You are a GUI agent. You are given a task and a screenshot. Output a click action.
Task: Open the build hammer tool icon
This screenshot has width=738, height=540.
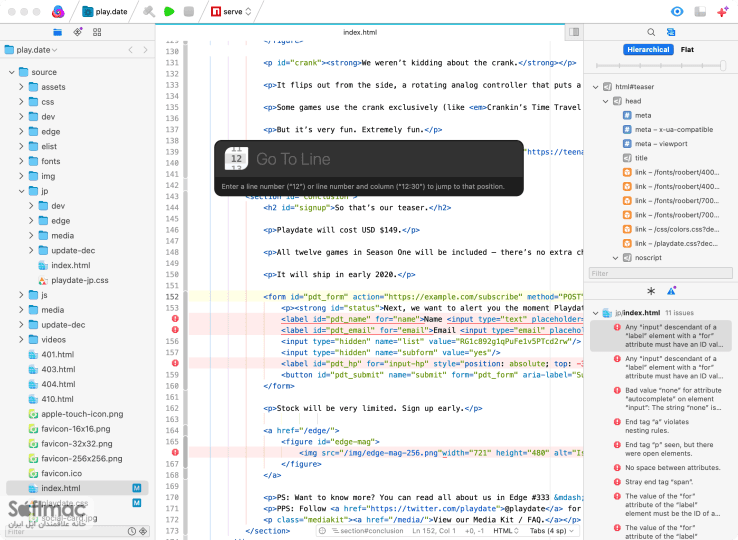click(x=149, y=11)
